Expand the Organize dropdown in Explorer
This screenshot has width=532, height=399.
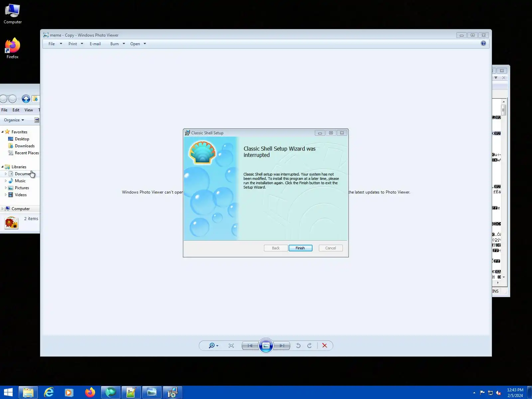(14, 120)
